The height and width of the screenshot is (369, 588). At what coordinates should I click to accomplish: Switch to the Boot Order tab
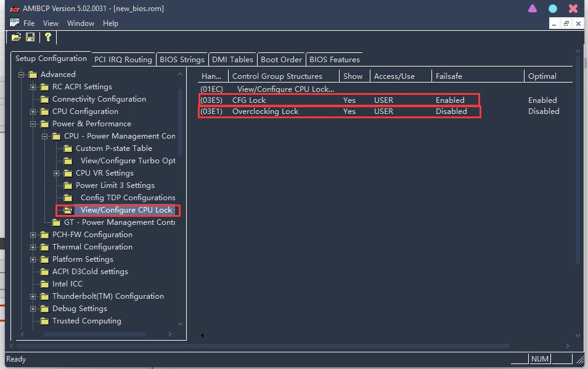click(x=281, y=60)
